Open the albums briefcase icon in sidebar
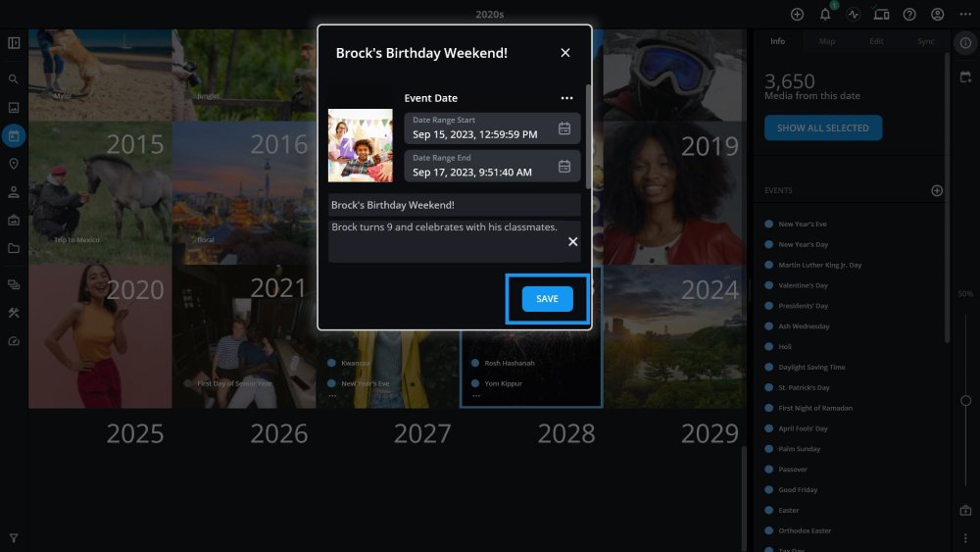 [x=14, y=220]
